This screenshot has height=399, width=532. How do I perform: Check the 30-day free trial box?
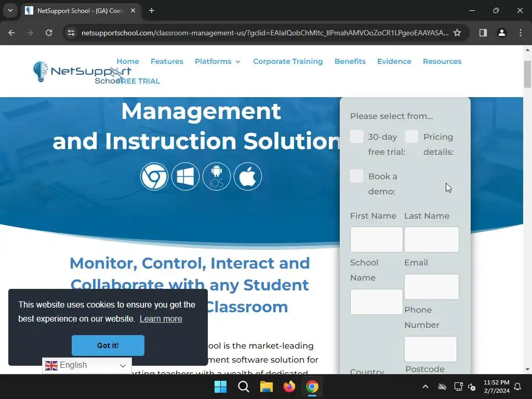(356, 137)
